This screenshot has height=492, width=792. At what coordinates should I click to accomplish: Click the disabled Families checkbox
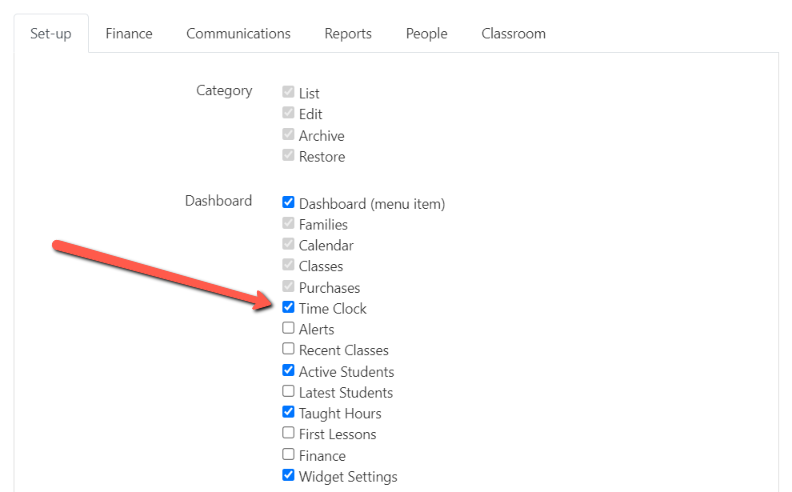coord(288,223)
